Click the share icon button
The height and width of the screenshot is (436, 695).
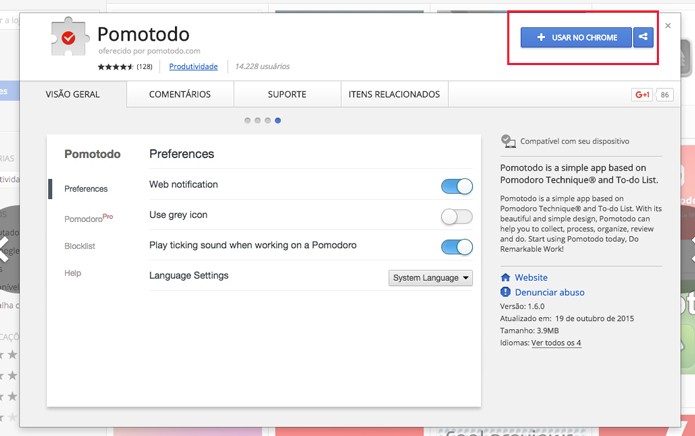pos(643,37)
